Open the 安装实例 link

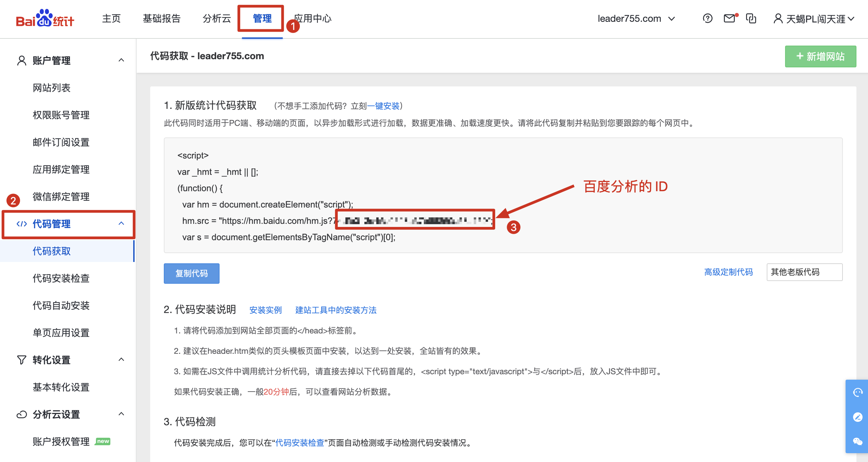265,310
